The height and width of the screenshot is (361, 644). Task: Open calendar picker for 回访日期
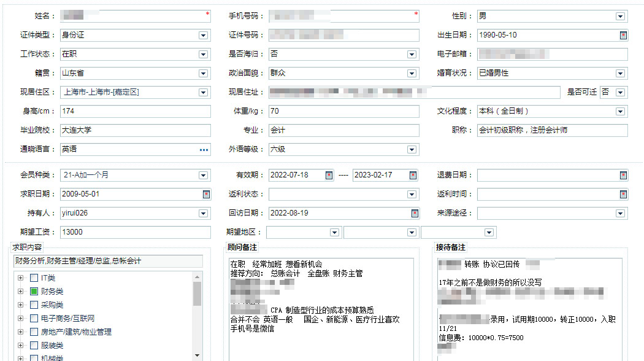point(415,214)
